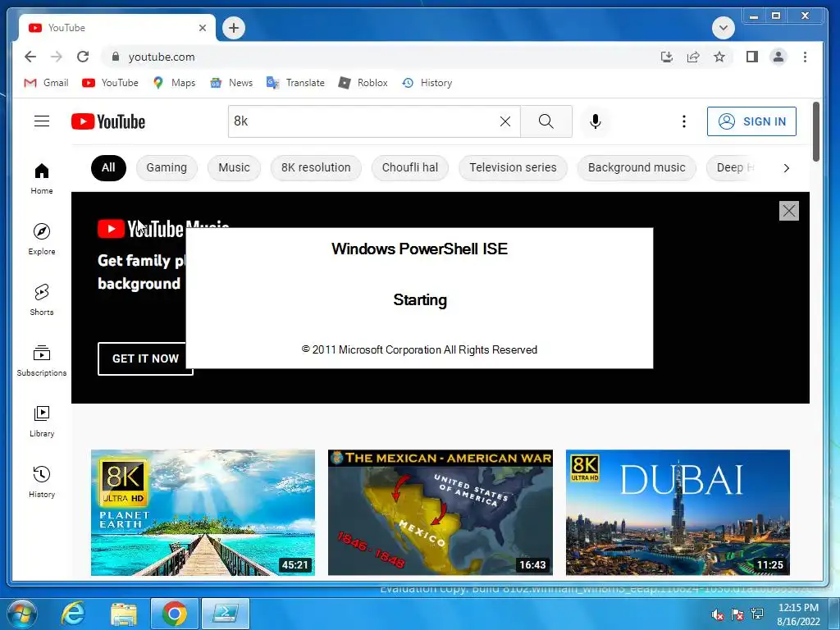Open Explore in YouTube sidebar
Viewport: 840px width, 630px height.
pos(42,240)
